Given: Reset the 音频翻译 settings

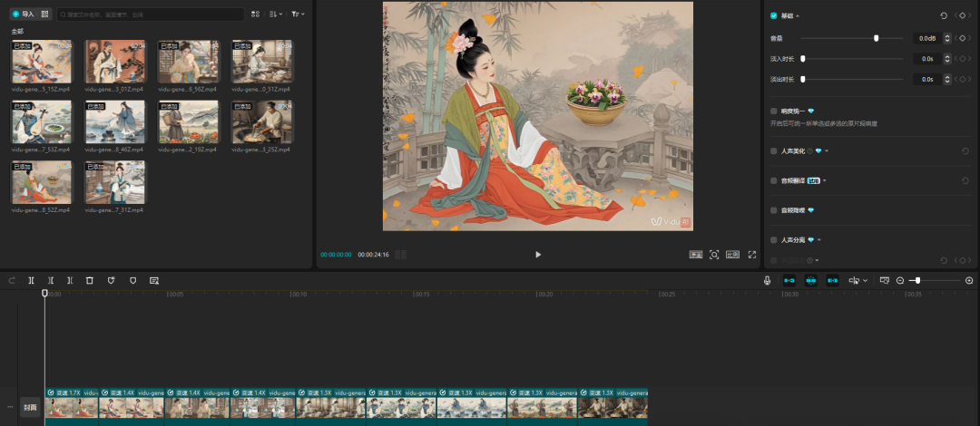Looking at the screenshot, I should click(965, 180).
